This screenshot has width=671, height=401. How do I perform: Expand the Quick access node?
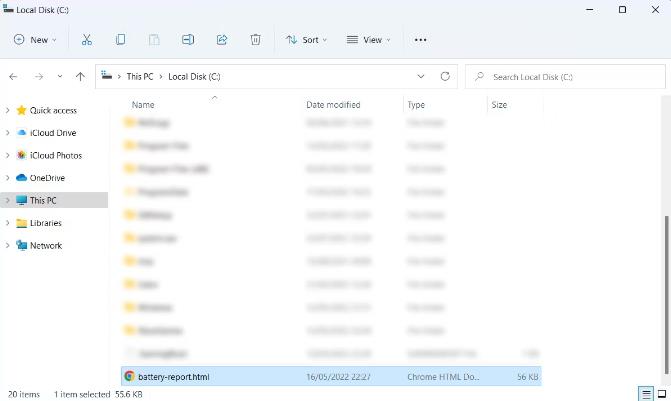click(x=7, y=110)
